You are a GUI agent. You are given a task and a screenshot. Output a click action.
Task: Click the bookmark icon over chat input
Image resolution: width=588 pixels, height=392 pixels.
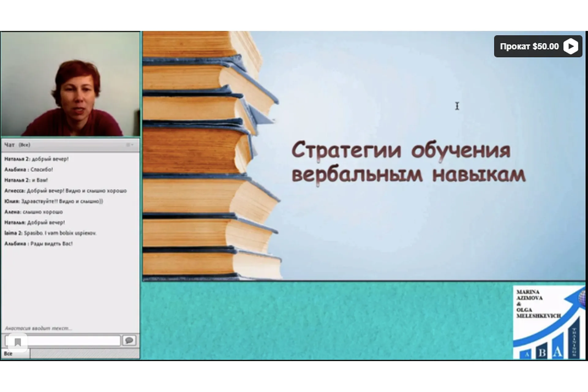(18, 342)
